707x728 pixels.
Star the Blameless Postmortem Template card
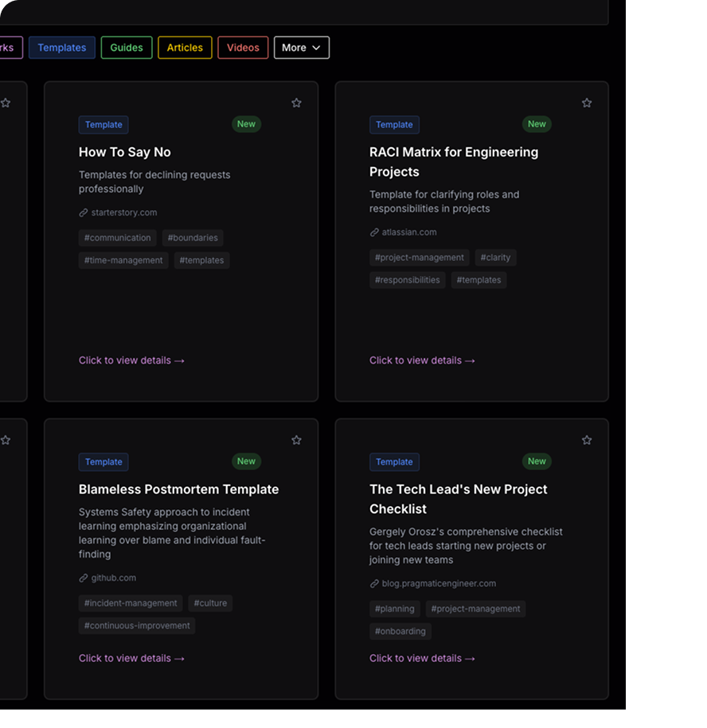pyautogui.click(x=296, y=440)
